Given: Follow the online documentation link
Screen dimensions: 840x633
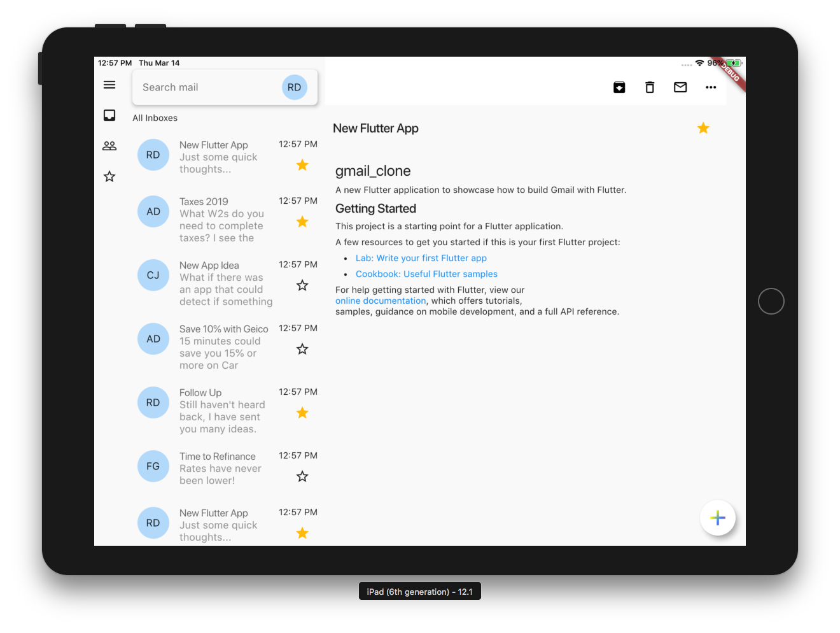Looking at the screenshot, I should pos(381,301).
